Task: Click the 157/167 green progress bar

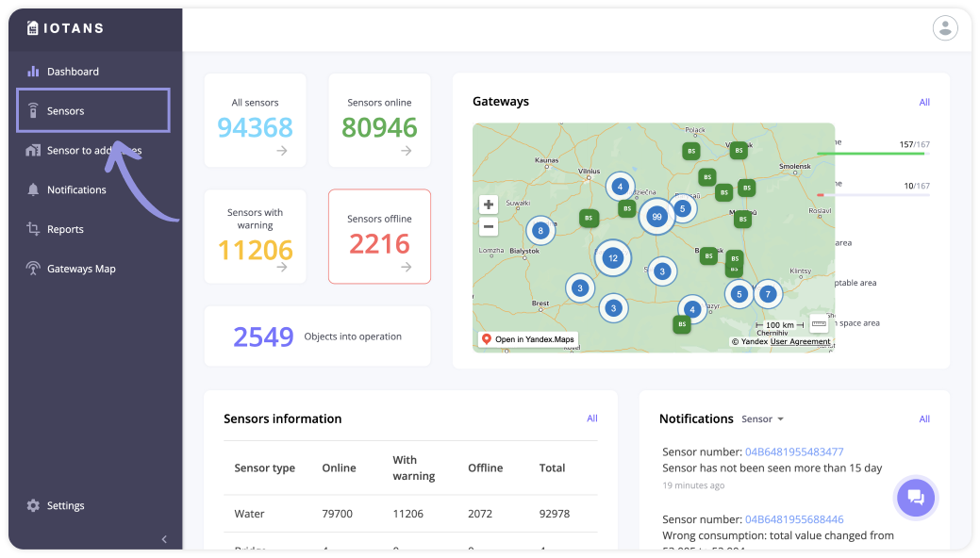Action: (x=873, y=153)
